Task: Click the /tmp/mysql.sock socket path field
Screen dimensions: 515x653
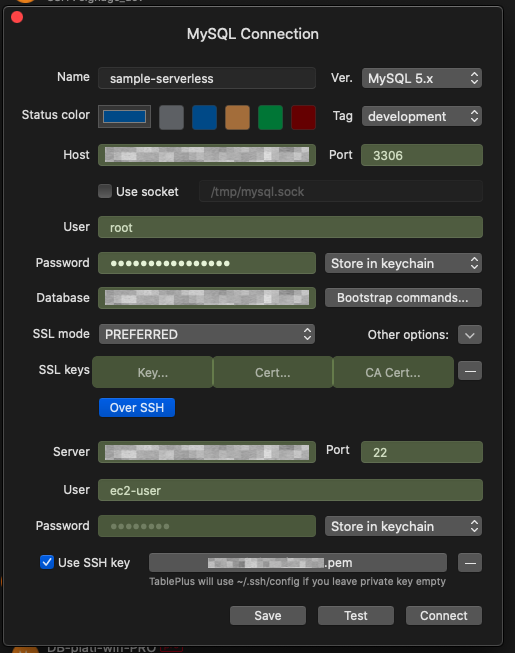Action: pos(341,192)
